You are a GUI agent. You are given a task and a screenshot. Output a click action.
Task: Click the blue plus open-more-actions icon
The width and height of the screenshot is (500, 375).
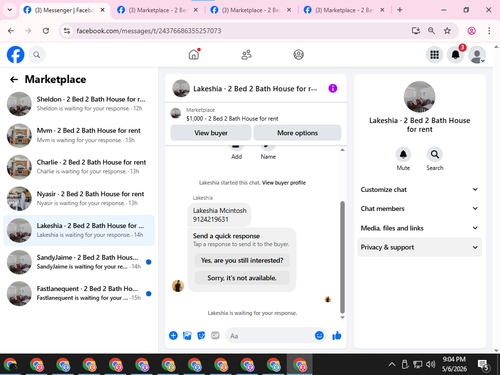[x=173, y=335]
